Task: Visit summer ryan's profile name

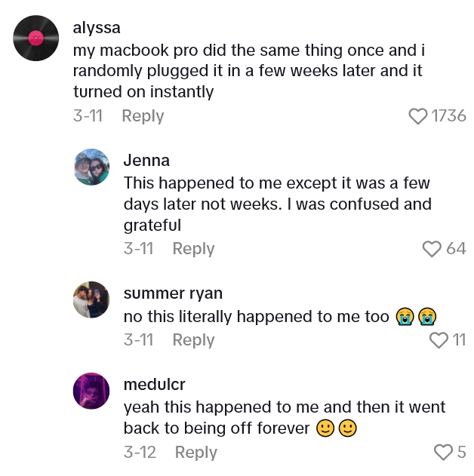Action: 173,293
